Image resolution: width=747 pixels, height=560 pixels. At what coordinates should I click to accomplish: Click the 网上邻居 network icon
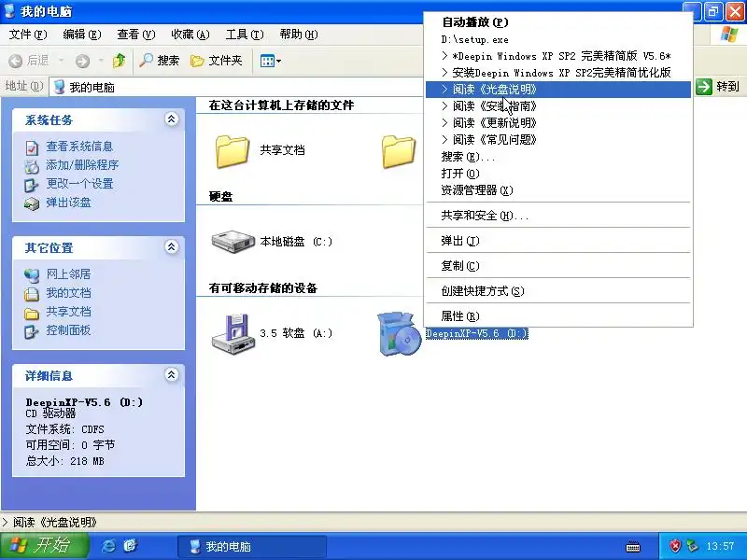[x=32, y=275]
